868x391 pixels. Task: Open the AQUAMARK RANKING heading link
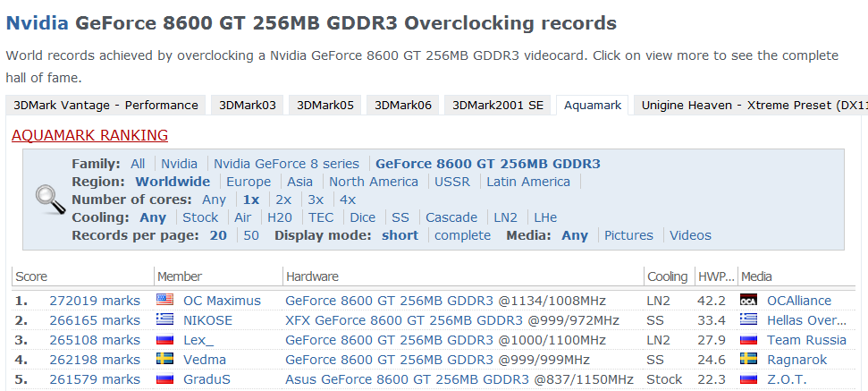coord(89,136)
